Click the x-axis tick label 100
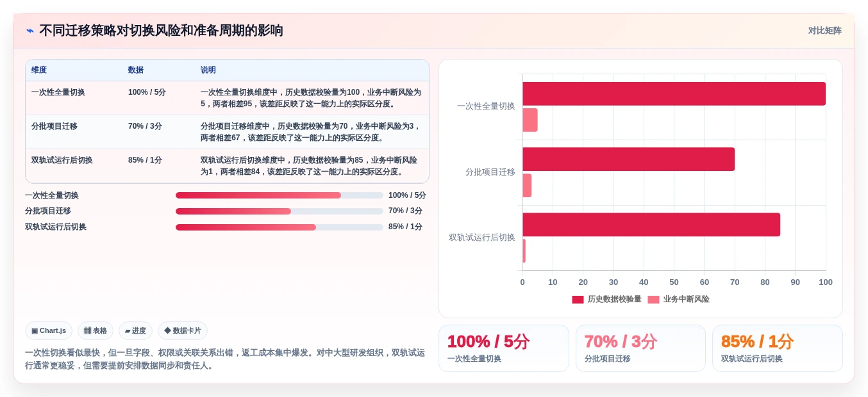Image resolution: width=868 pixels, height=397 pixels. 826,282
